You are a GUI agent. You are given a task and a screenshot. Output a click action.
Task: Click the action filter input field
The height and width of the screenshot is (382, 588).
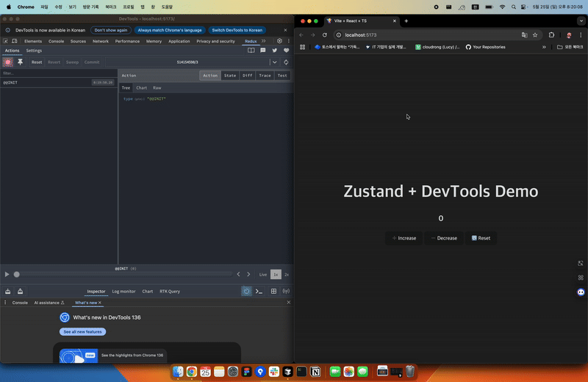(59, 73)
